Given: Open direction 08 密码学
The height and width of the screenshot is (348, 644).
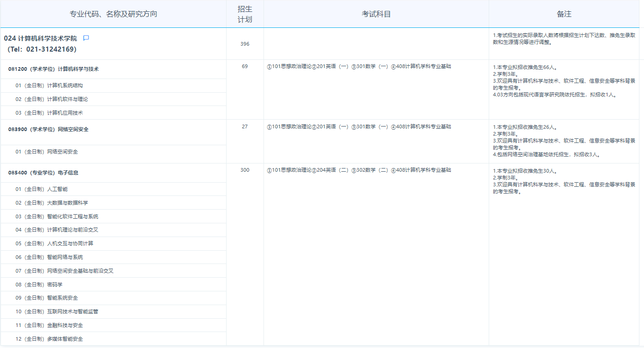Looking at the screenshot, I should click(x=39, y=285).
